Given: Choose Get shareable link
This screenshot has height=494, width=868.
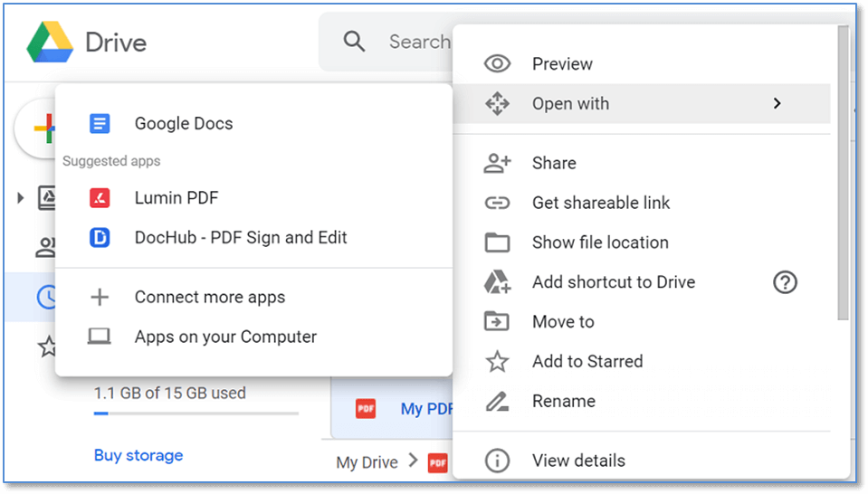Looking at the screenshot, I should point(641,203).
